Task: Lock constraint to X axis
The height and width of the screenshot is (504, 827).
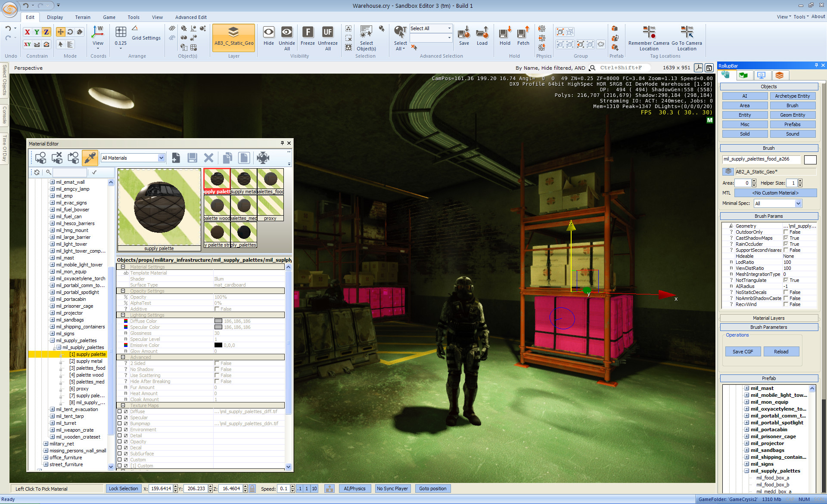Action: pos(27,32)
